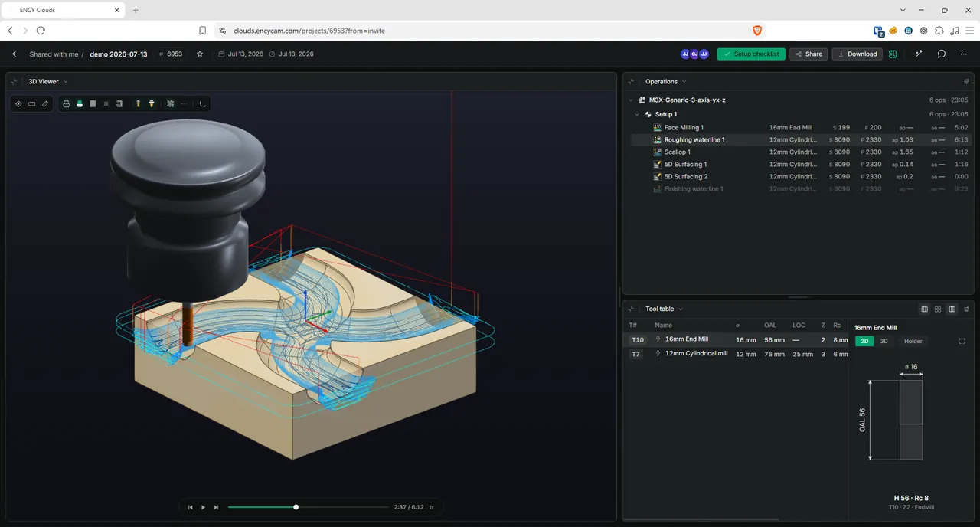Select the 3D tool preview tab

[x=884, y=341]
